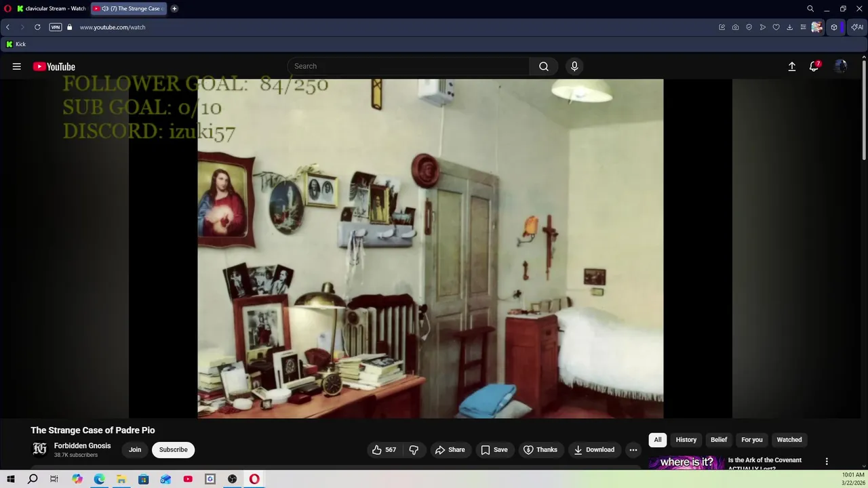This screenshot has height=488, width=868.
Task: Add page to bookmarks heart icon
Action: [776, 27]
